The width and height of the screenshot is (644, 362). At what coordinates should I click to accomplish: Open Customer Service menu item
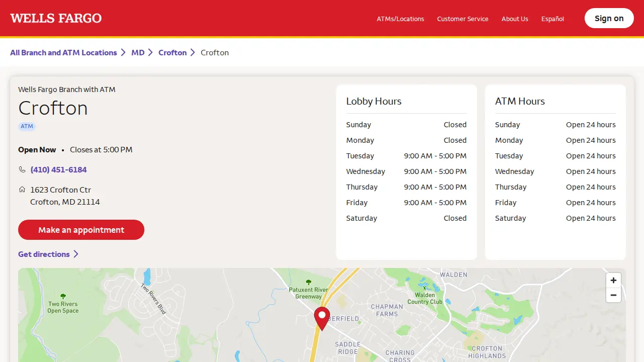point(463,19)
